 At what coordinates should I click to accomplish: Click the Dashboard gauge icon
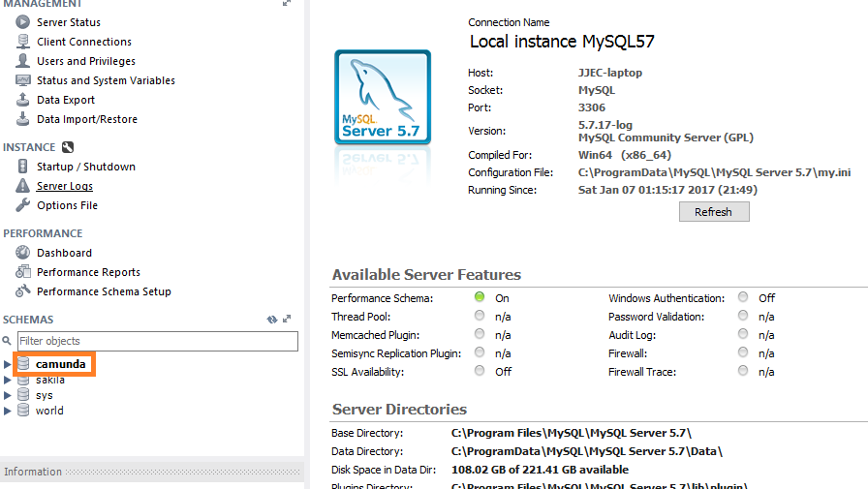[x=22, y=253]
